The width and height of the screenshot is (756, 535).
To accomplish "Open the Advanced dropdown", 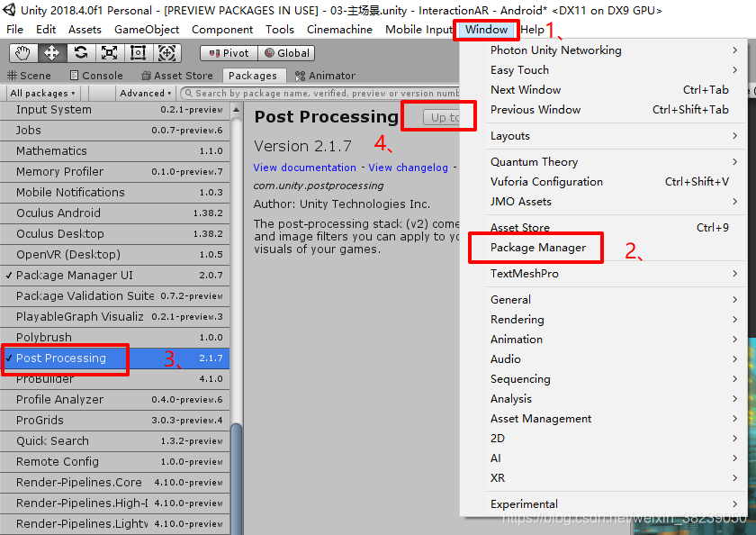I will (146, 93).
